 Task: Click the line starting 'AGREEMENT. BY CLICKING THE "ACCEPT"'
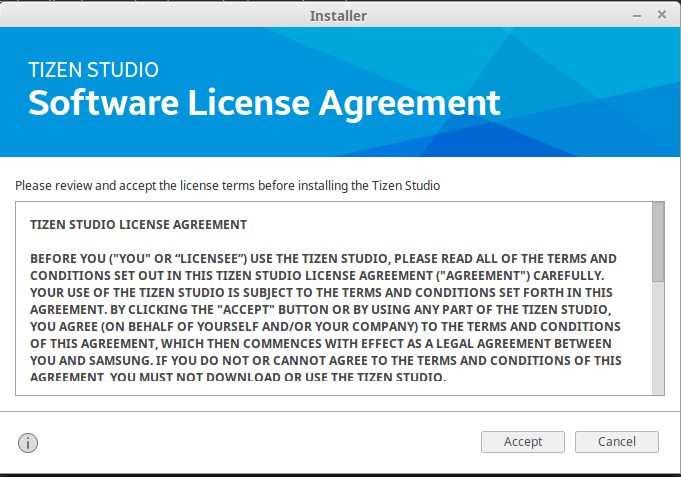[321, 310]
